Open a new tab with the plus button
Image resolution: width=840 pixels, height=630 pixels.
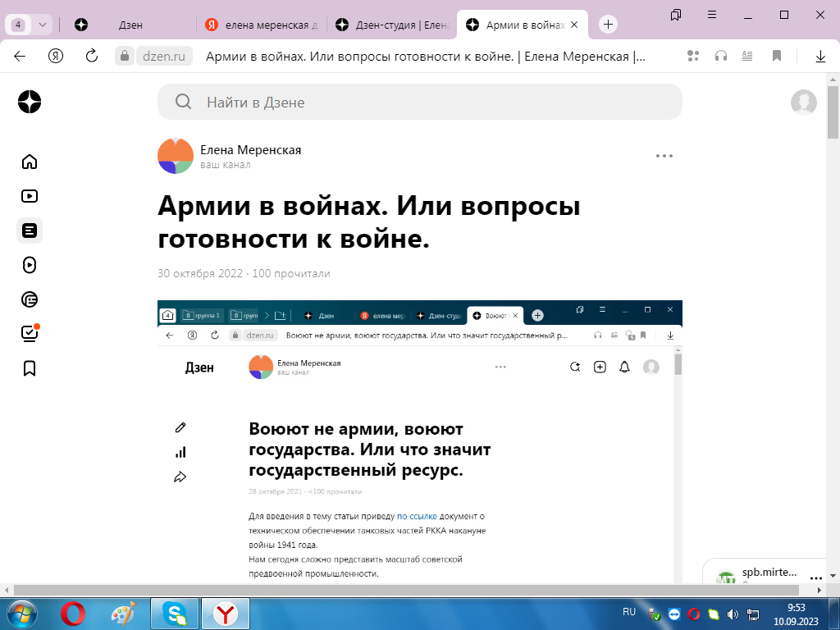(x=608, y=24)
